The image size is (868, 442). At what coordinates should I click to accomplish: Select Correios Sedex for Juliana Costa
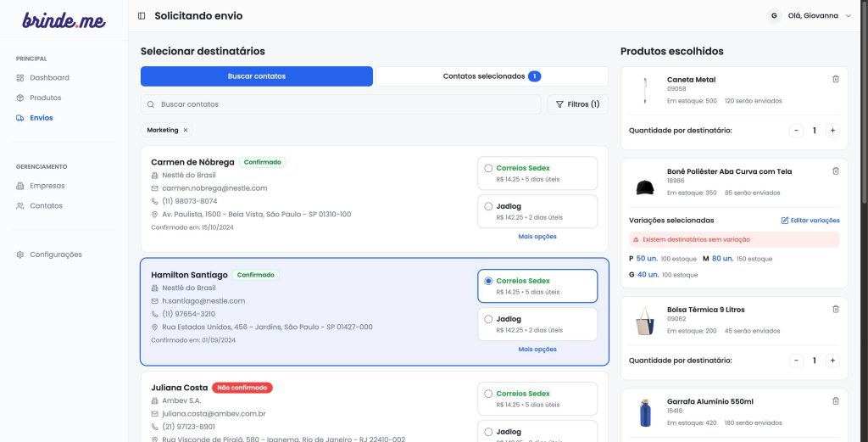tap(488, 394)
